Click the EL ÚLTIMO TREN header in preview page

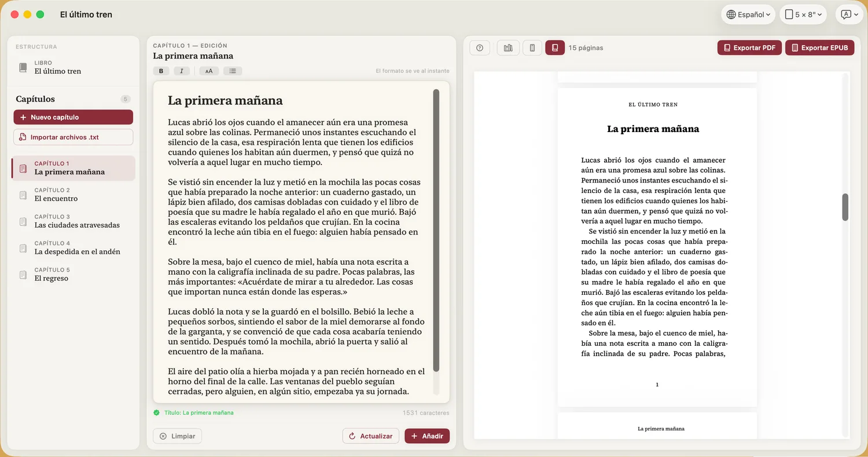(x=653, y=105)
